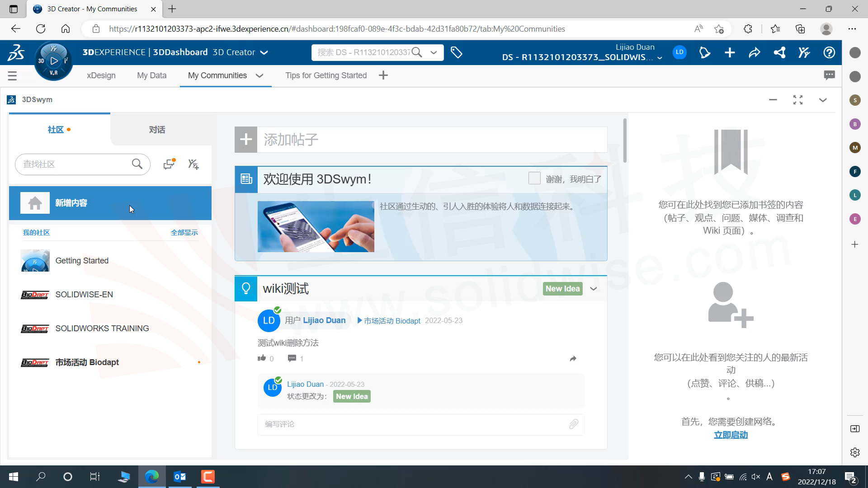Click the taskbar clock
This screenshot has width=868, height=488.
816,477
